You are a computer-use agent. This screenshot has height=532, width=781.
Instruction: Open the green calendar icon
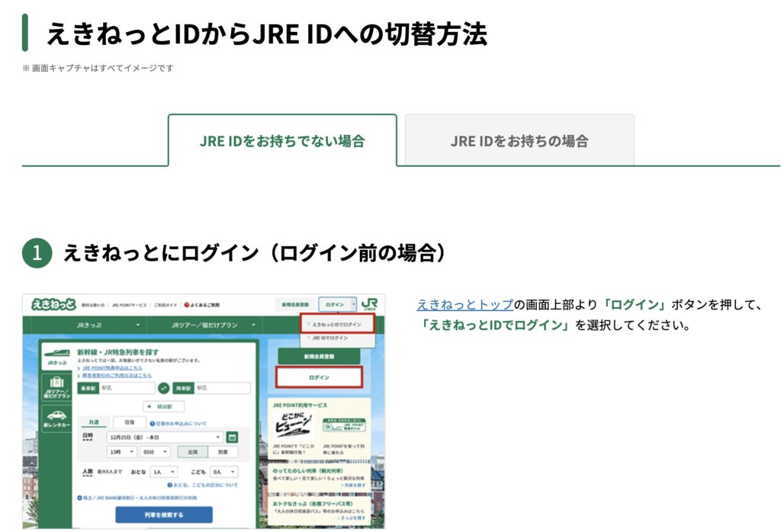tap(233, 437)
